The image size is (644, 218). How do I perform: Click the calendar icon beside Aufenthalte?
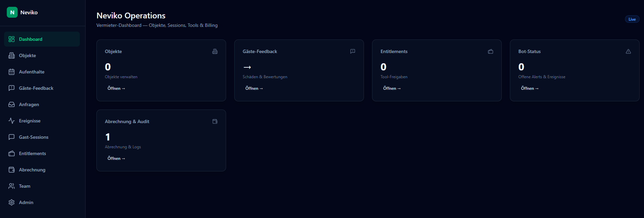(x=12, y=72)
